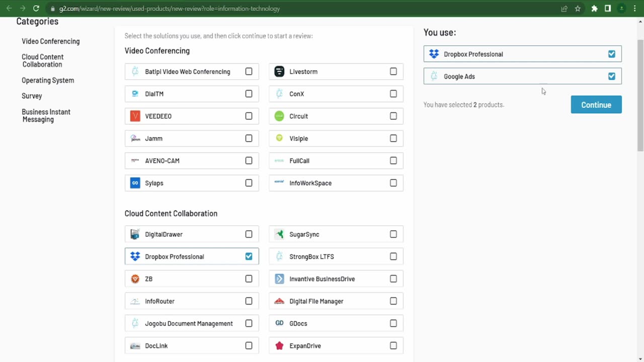This screenshot has width=644, height=362.
Task: Select the Sylaps product row
Action: click(192, 183)
